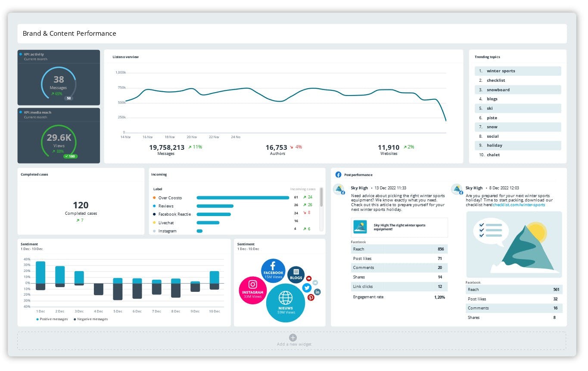Viewport: 588px width, 371px height.
Task: Click the Twitter bird bubble
Action: tap(307, 288)
